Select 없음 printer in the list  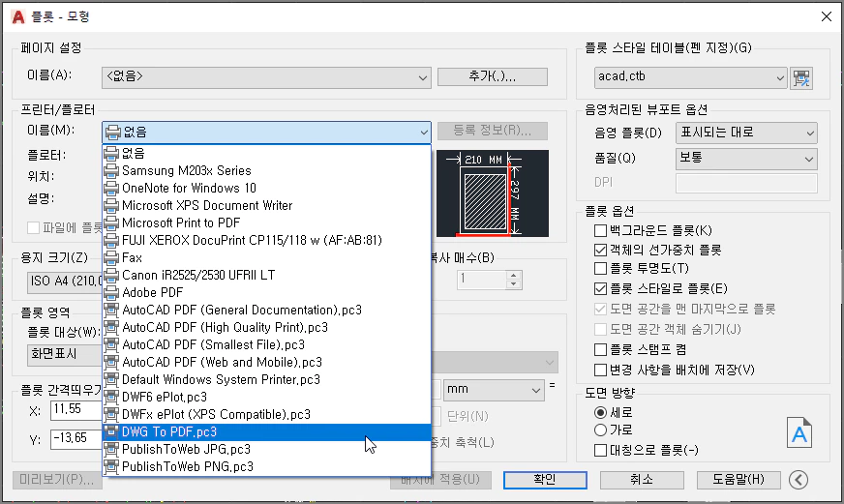[x=267, y=153]
